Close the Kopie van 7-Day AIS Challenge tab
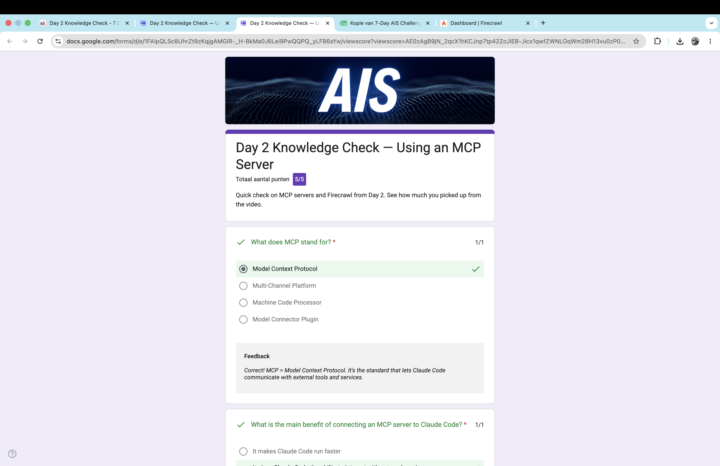Viewport: 720px width, 466px height. [428, 23]
